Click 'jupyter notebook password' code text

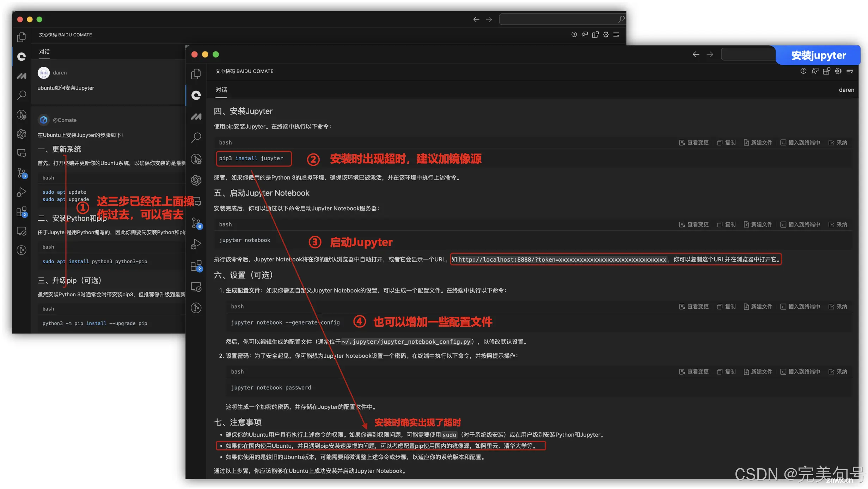pos(271,387)
